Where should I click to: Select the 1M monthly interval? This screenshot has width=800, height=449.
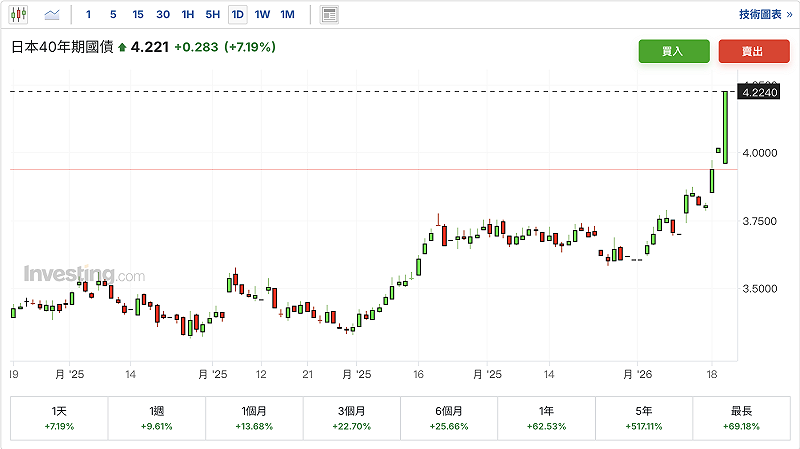pos(287,14)
